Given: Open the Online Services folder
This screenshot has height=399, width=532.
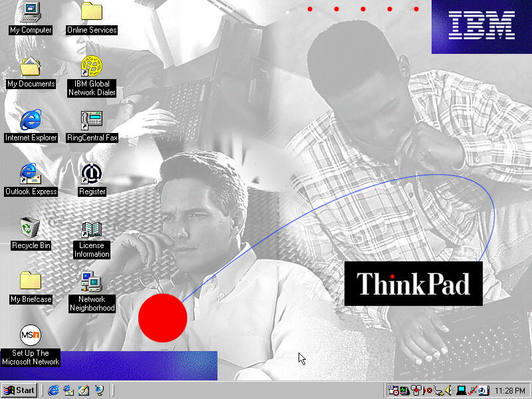Looking at the screenshot, I should 92,12.
